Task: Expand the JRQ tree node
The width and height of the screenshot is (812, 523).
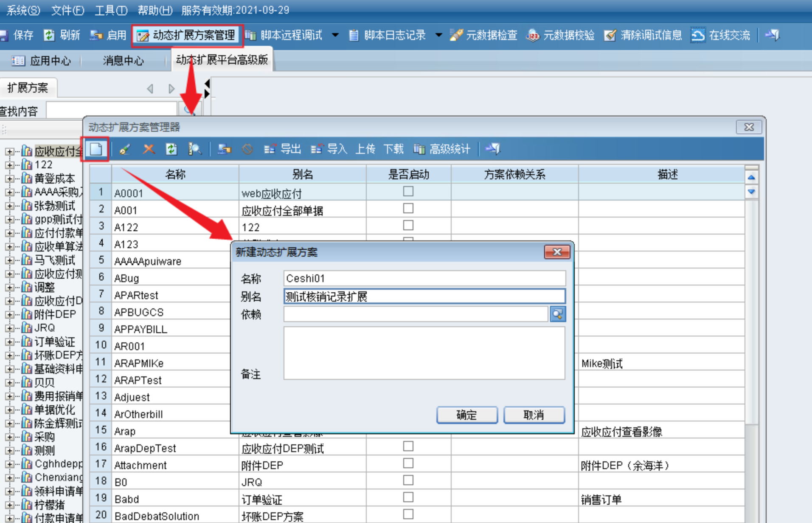Action: coord(9,328)
